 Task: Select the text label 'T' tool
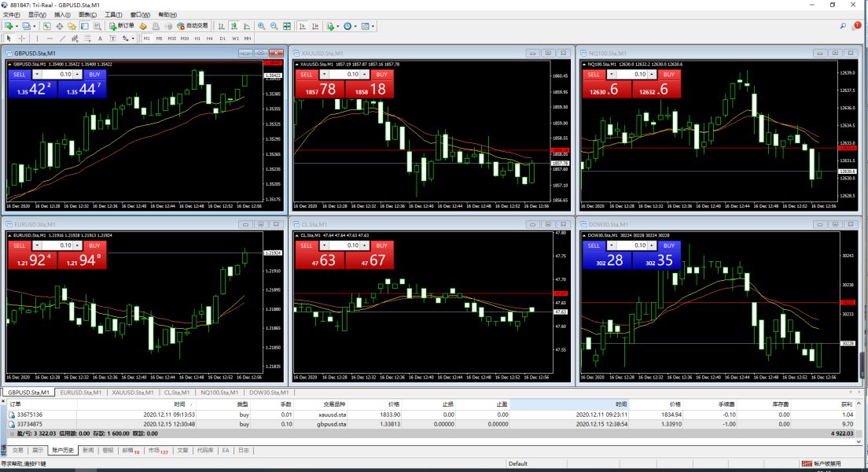click(112, 39)
